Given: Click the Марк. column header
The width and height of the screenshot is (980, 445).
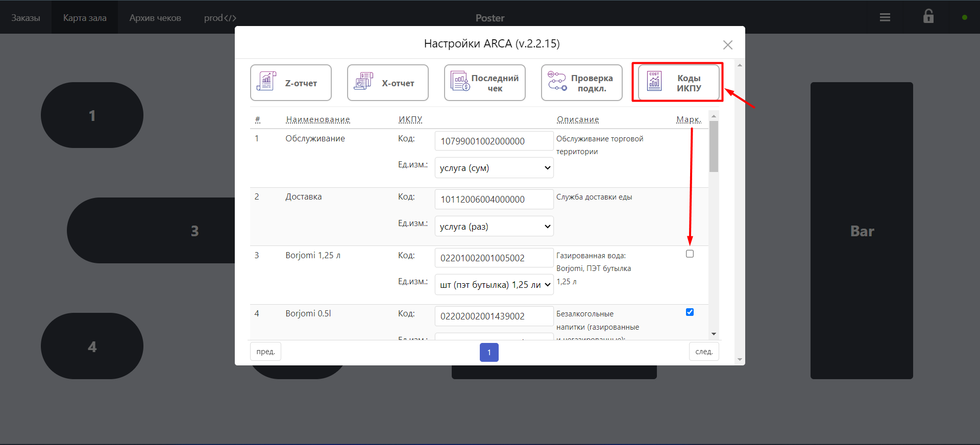Looking at the screenshot, I should click(x=689, y=119).
